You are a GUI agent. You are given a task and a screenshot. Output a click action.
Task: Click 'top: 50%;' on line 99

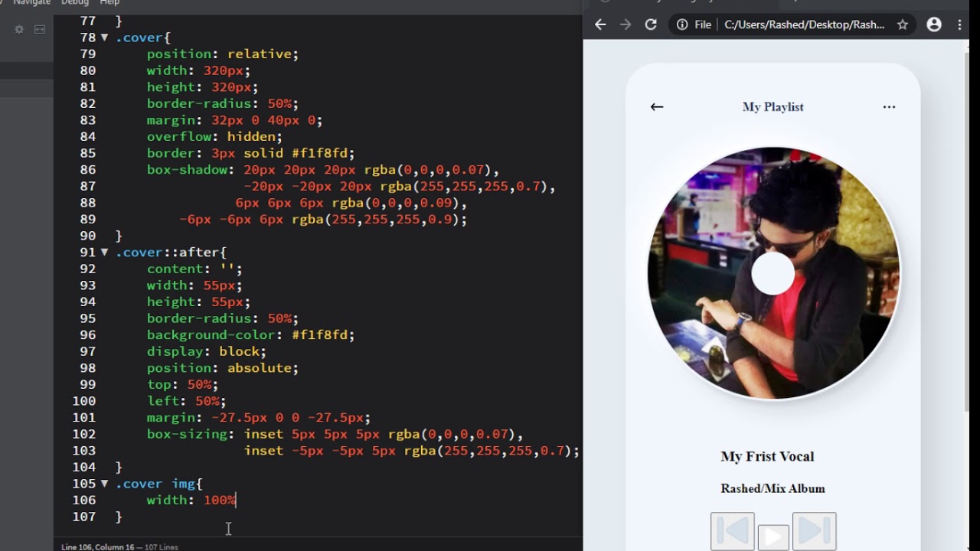[x=182, y=384]
